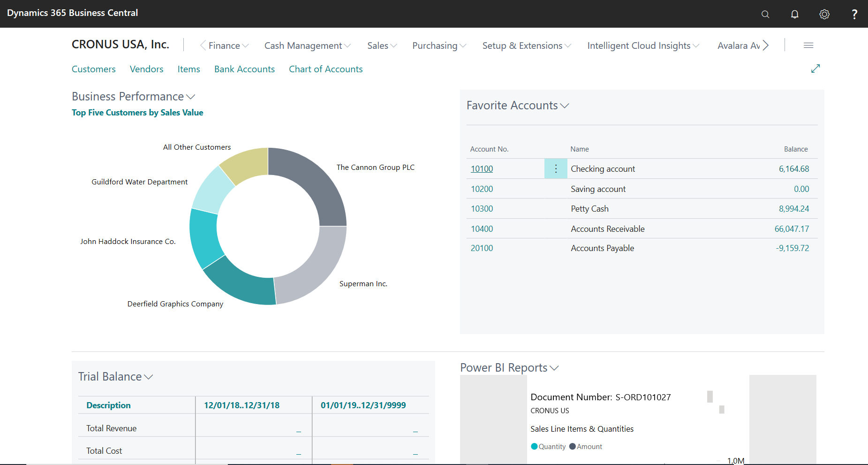This screenshot has width=868, height=465.
Task: Open account number 10100
Action: [x=482, y=169]
